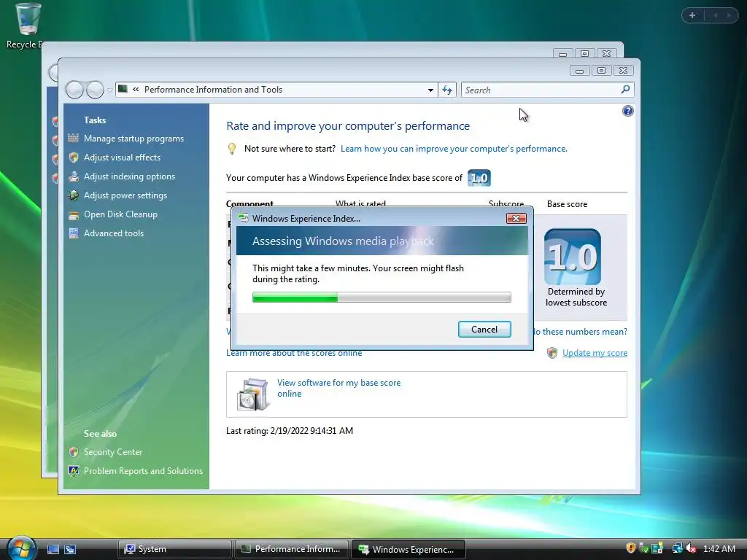This screenshot has width=747, height=560.
Task: Open the recent pages dropdown arrow
Action: [110, 90]
